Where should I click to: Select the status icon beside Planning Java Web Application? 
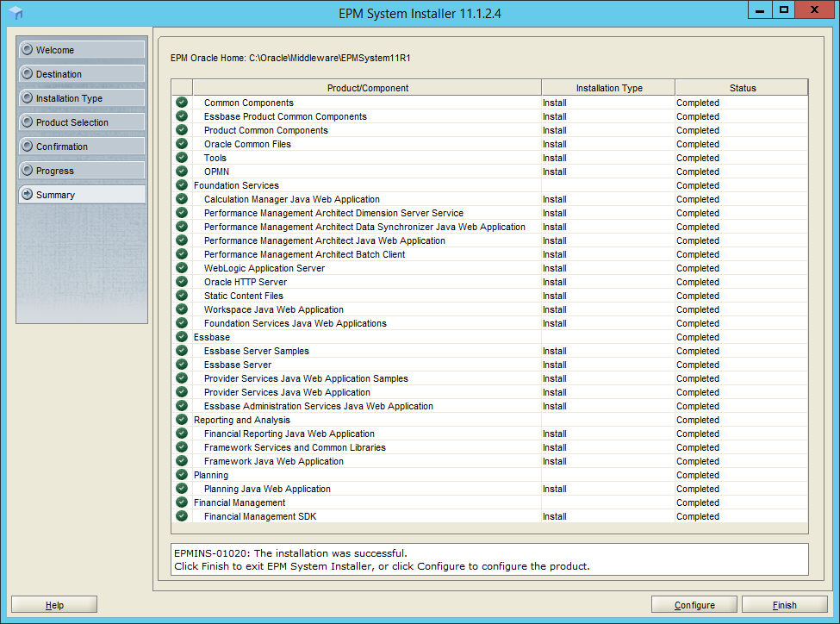pyautogui.click(x=182, y=489)
